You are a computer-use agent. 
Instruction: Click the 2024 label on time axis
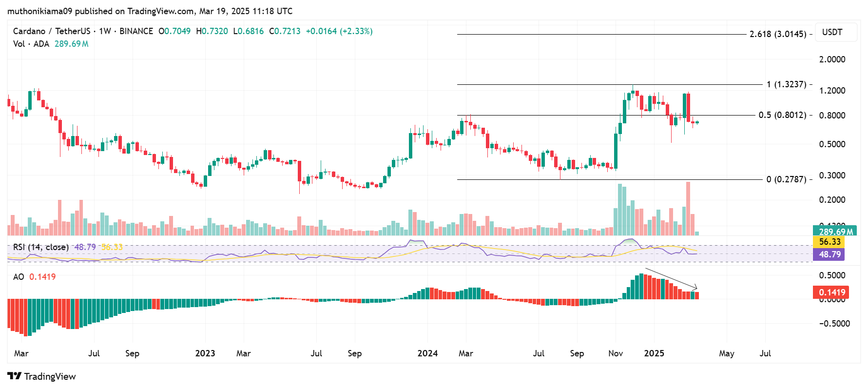(428, 353)
